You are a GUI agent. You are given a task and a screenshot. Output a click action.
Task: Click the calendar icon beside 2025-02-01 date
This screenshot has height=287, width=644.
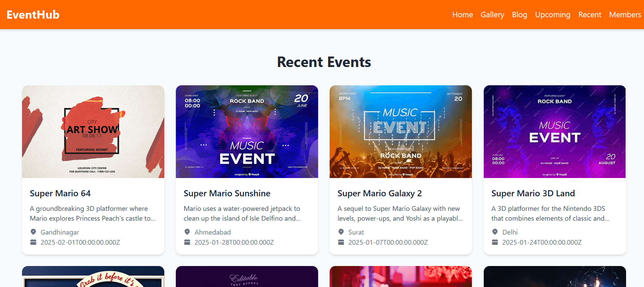[33, 242]
